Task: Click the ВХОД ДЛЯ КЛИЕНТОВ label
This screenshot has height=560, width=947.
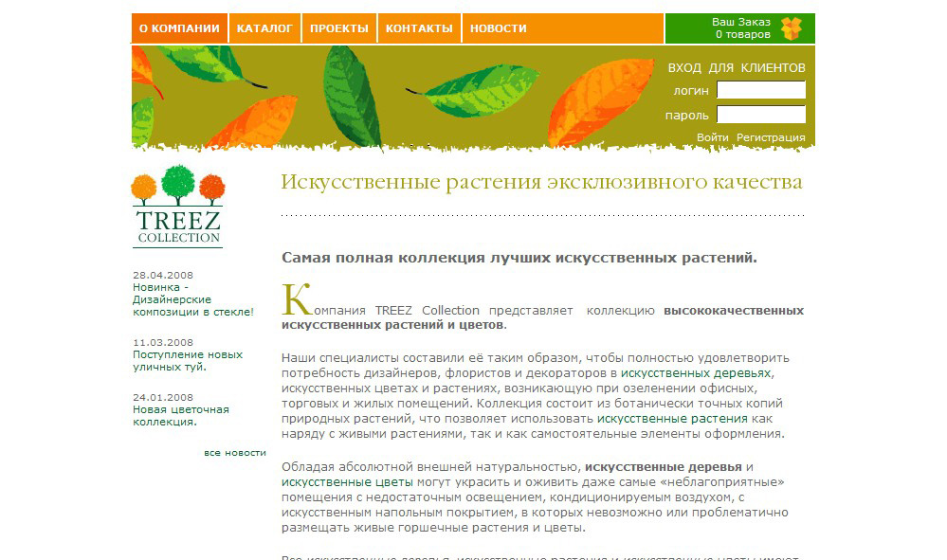Action: click(x=737, y=67)
